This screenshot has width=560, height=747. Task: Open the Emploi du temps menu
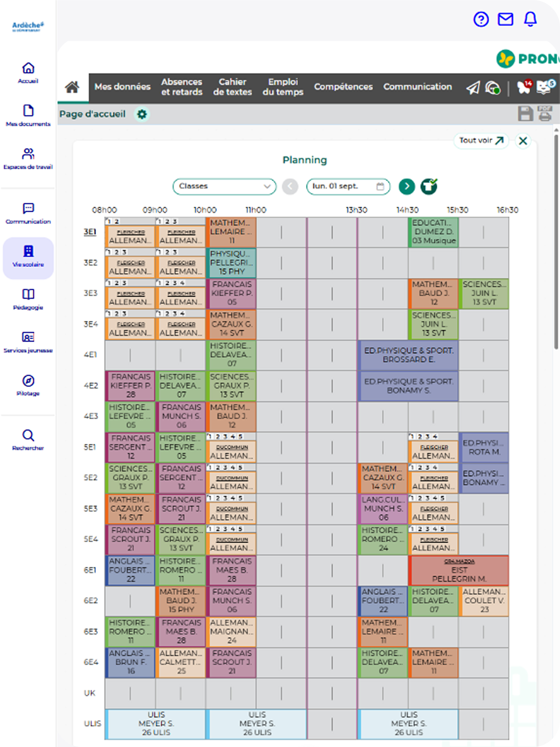point(283,87)
